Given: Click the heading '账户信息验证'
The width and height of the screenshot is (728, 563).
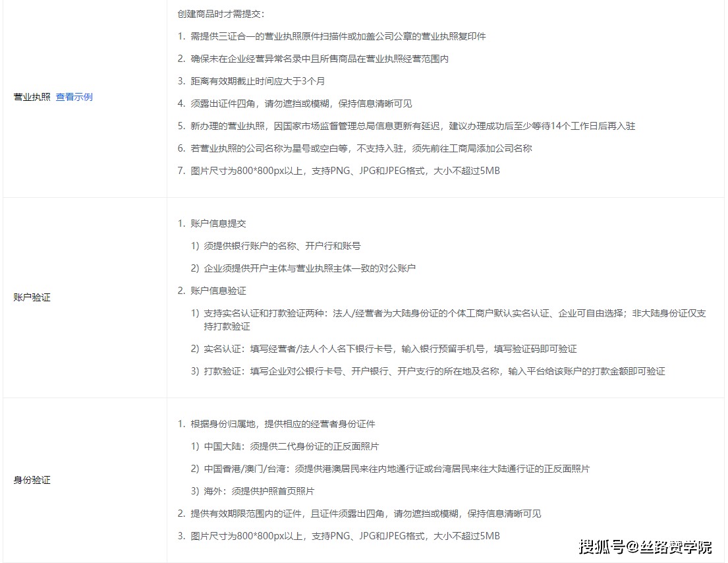Looking at the screenshot, I should point(211,291).
